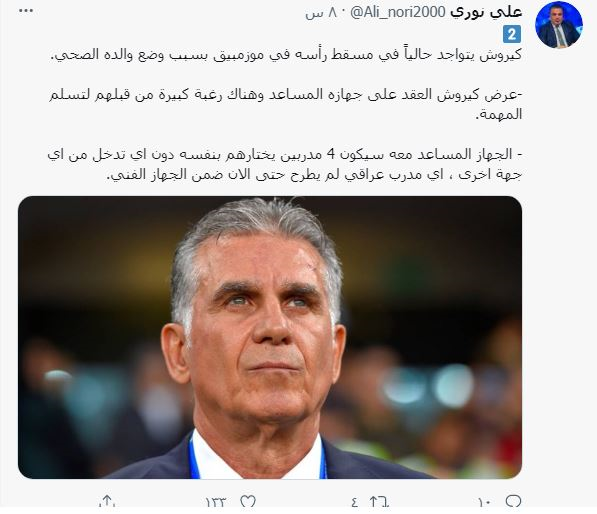
Task: Open the attached coach photo
Action: [x=270, y=337]
